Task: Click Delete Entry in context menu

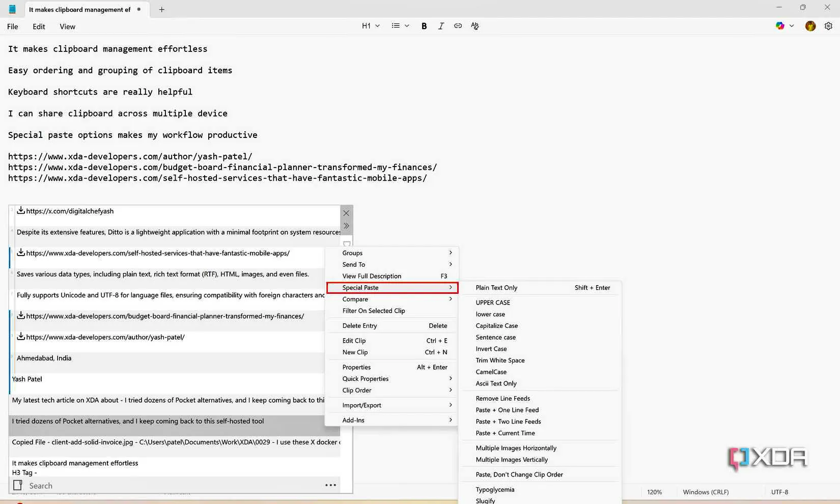Action: (360, 326)
